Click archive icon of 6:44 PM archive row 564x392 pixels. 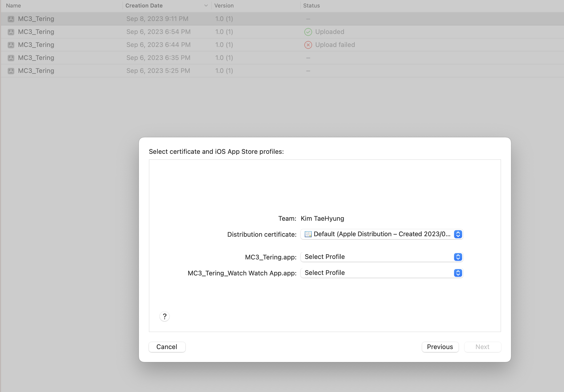point(11,45)
